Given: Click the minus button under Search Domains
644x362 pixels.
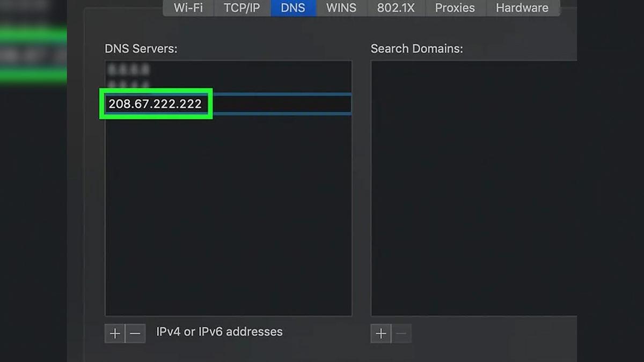Looking at the screenshot, I should click(401, 334).
